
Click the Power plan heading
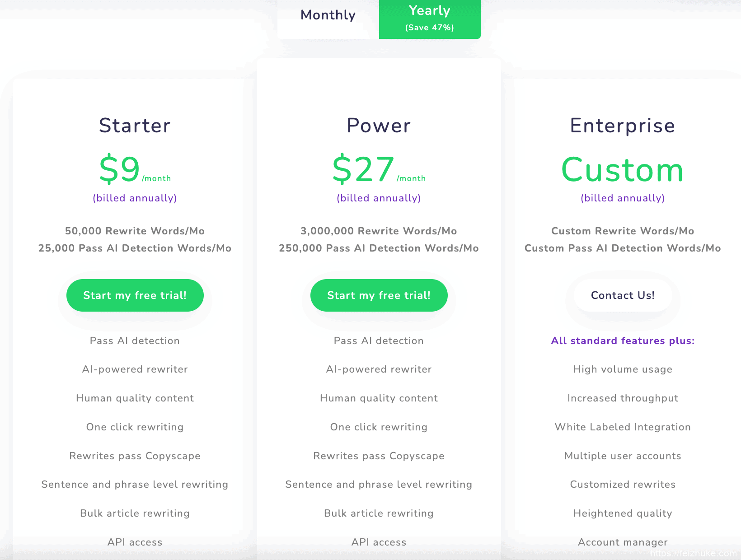point(379,126)
